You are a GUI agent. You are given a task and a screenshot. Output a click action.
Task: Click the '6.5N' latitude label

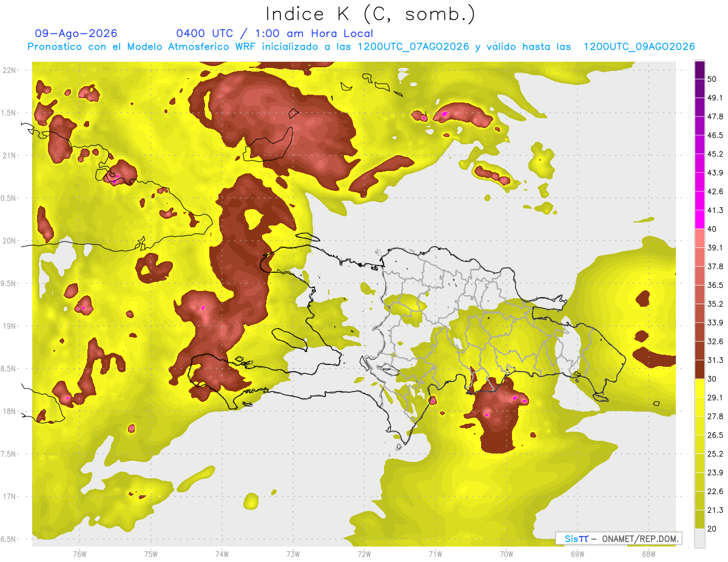(9, 540)
